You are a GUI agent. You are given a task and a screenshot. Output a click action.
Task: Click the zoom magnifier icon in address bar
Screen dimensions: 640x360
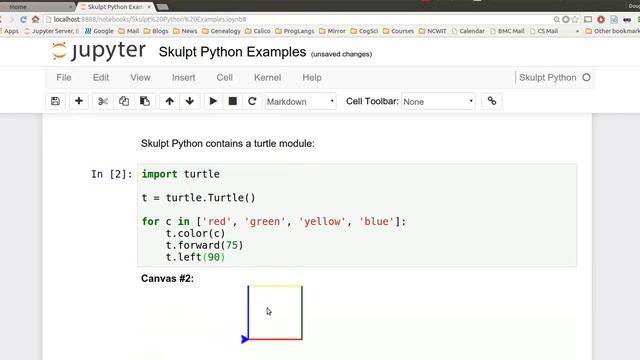(556, 19)
